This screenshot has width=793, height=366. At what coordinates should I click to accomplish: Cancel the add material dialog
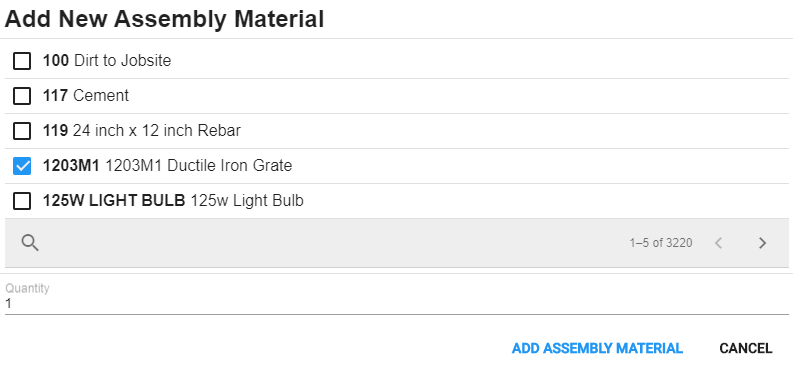745,348
